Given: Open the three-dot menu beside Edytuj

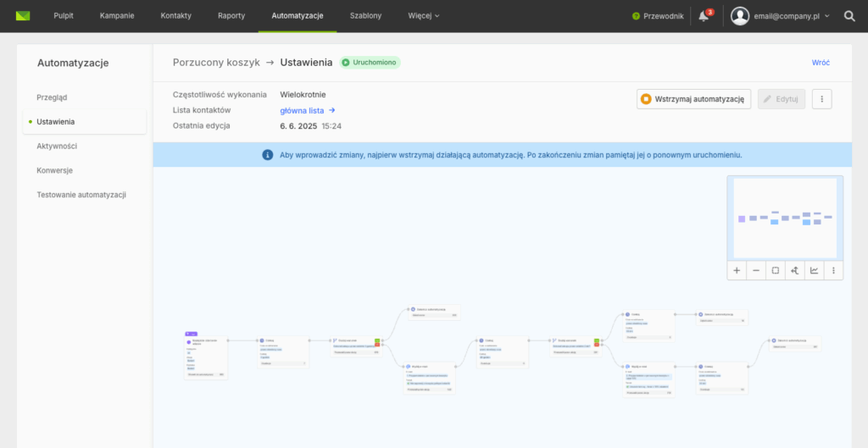Looking at the screenshot, I should (x=821, y=99).
